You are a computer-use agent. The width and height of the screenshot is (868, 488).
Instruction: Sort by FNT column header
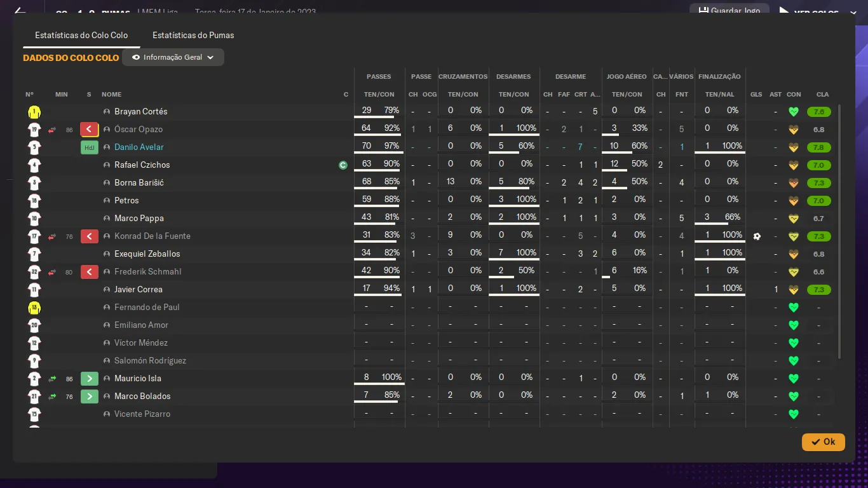pos(682,95)
